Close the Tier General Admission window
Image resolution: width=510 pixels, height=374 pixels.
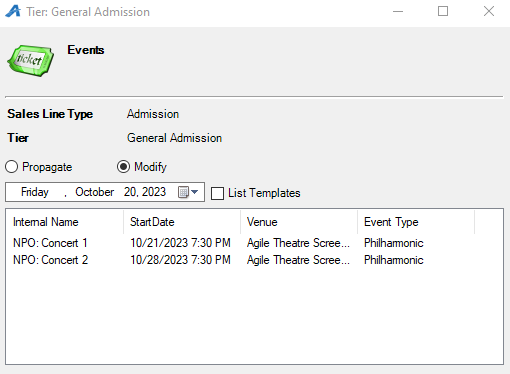pos(489,12)
